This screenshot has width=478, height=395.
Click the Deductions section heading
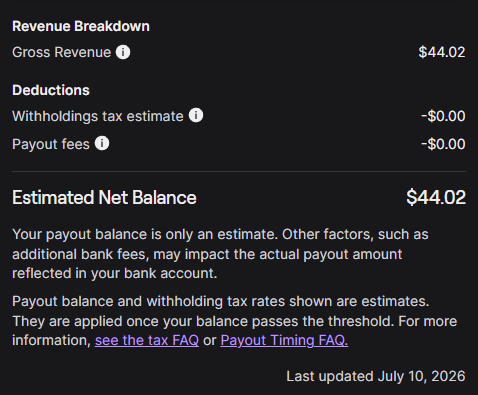(x=51, y=90)
